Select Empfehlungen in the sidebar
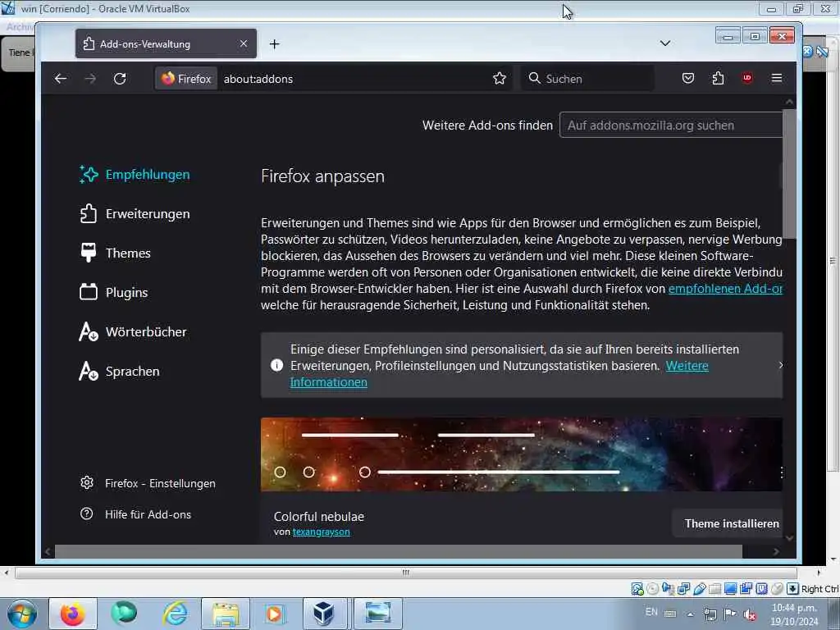Image resolution: width=840 pixels, height=630 pixels. coord(135,175)
